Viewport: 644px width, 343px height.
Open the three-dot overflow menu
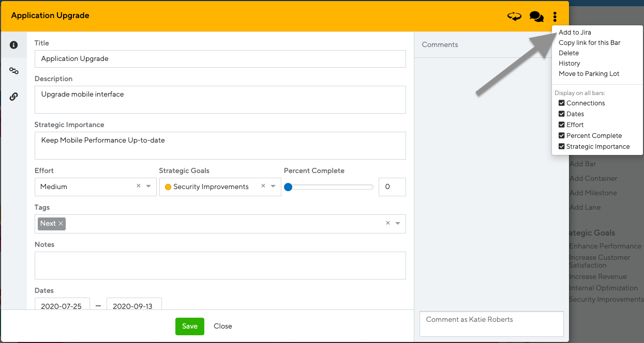pos(555,17)
